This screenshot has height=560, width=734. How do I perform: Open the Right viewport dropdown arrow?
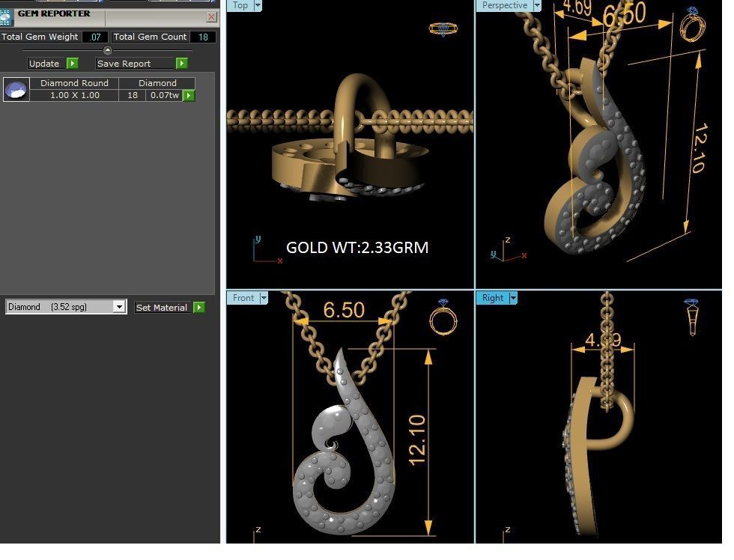tap(513, 298)
